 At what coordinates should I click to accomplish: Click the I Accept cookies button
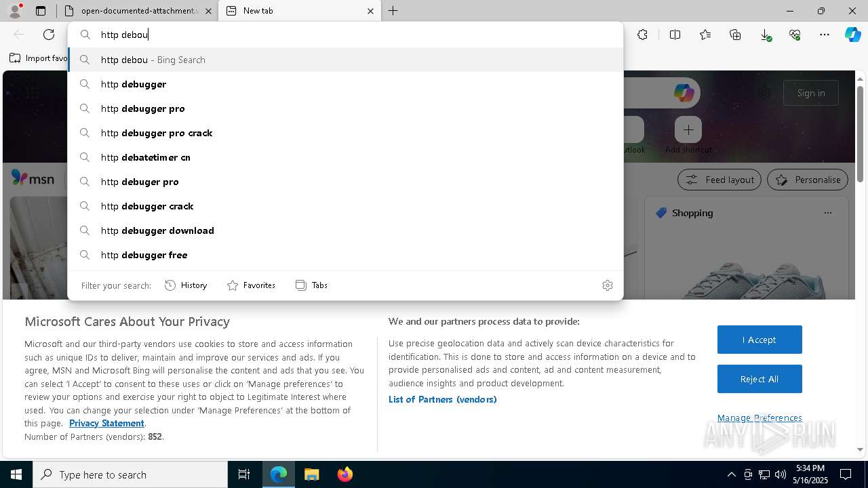(x=759, y=340)
